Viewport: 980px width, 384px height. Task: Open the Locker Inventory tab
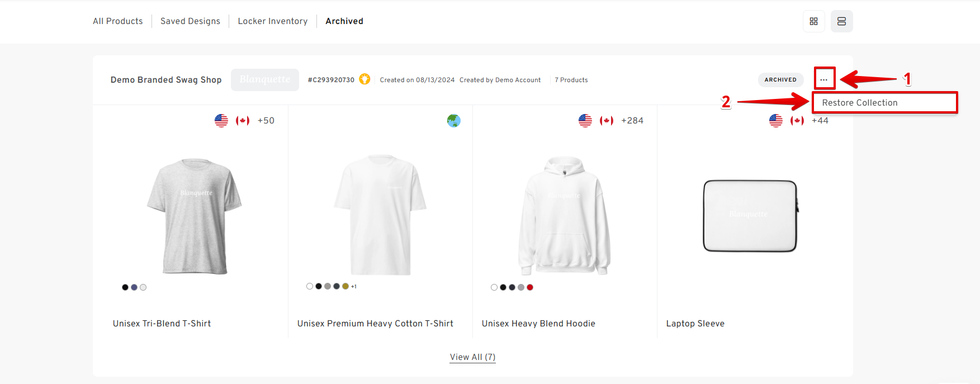[x=273, y=21]
